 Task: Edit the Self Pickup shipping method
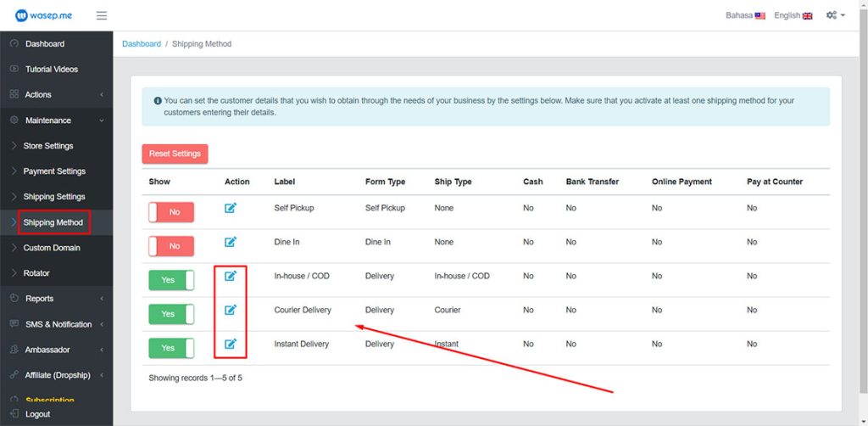(x=231, y=208)
